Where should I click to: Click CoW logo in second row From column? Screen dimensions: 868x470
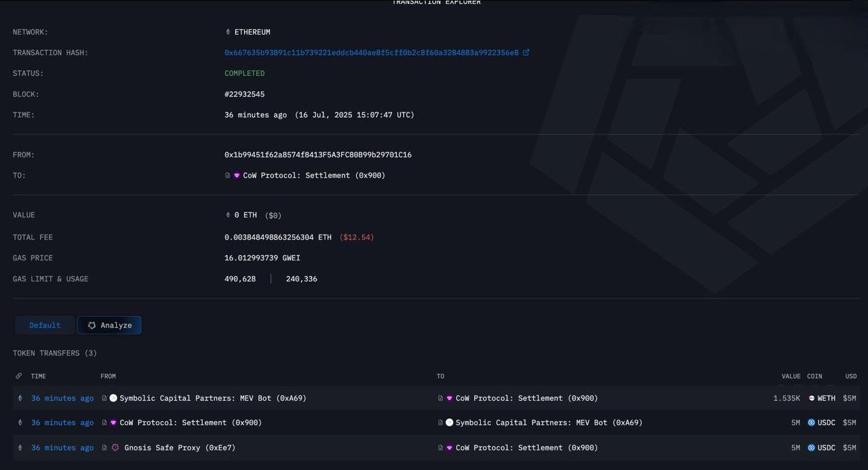pos(113,423)
